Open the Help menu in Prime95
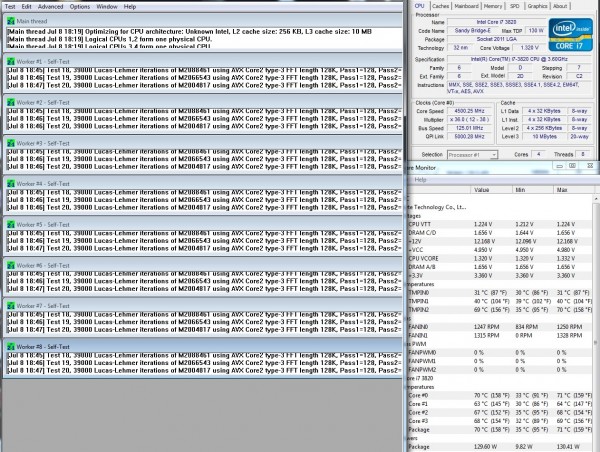600x452 pixels. coord(130,7)
